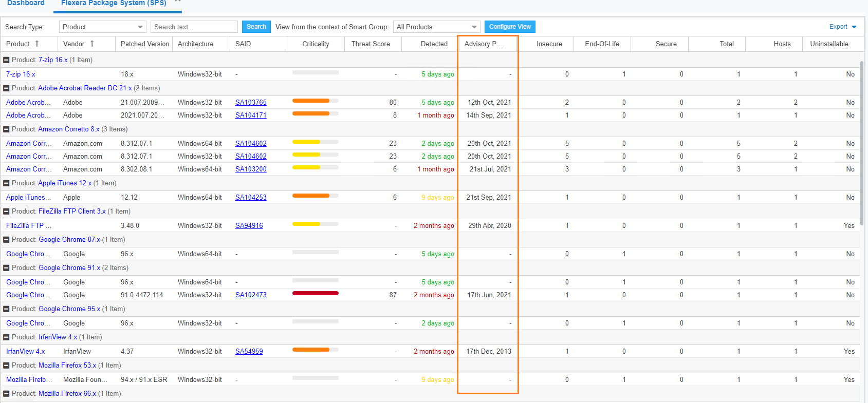
Task: Open the Search Type dropdown
Action: click(103, 27)
